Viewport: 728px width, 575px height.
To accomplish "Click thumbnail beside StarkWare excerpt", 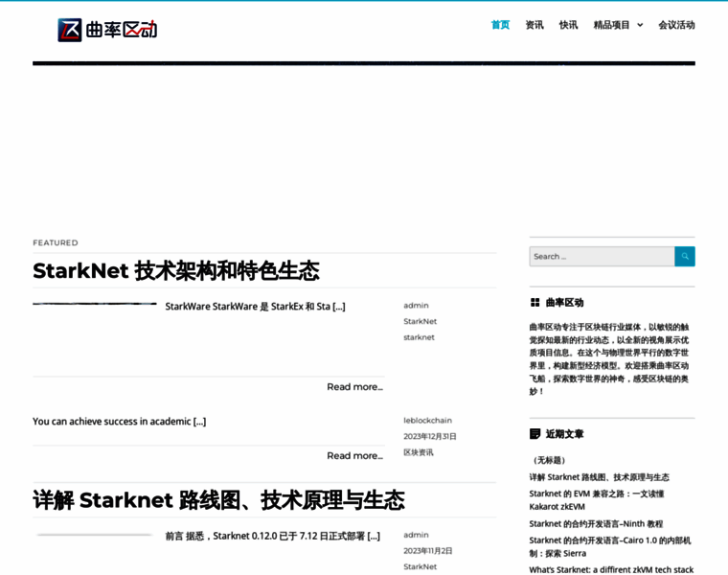I will coord(95,304).
